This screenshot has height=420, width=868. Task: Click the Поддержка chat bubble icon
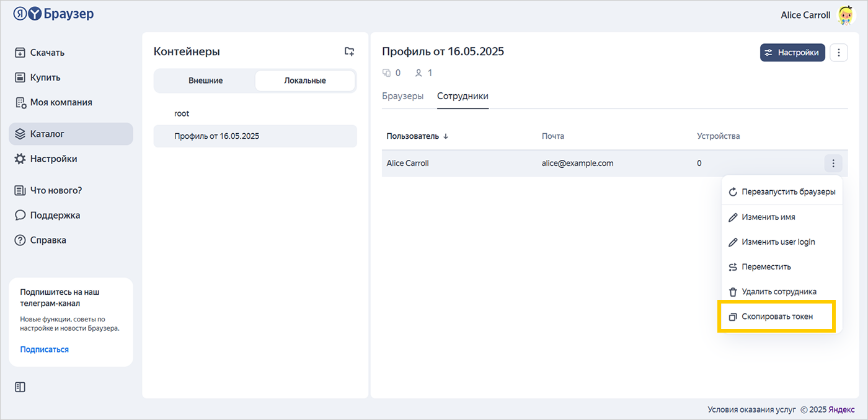(20, 215)
